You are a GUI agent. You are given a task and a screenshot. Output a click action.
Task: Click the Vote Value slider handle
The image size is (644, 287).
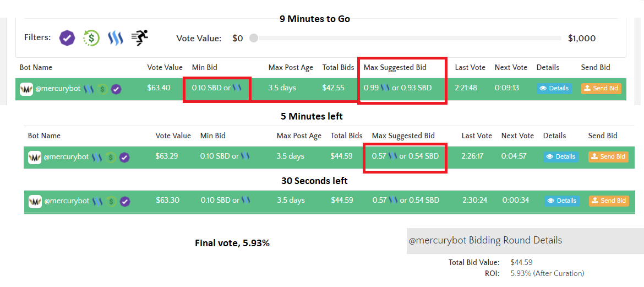pos(254,38)
